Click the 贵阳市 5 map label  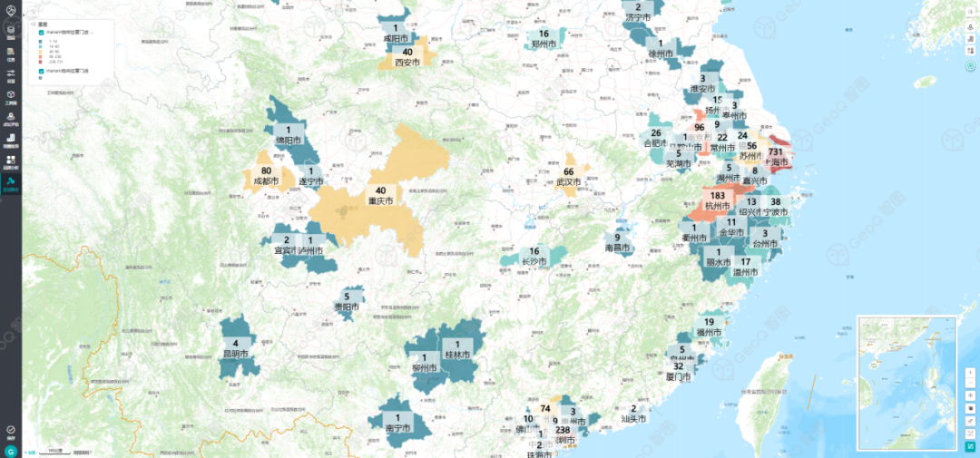(347, 302)
